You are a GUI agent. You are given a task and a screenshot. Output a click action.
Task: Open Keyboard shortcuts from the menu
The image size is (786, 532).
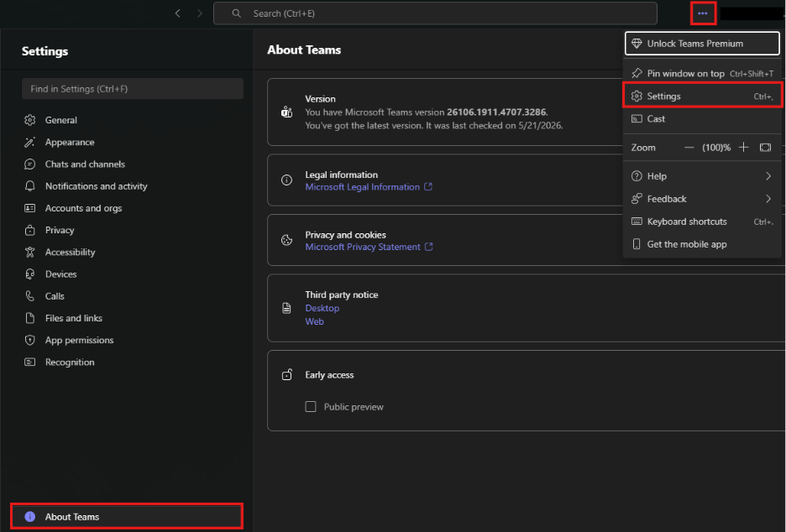(702, 222)
